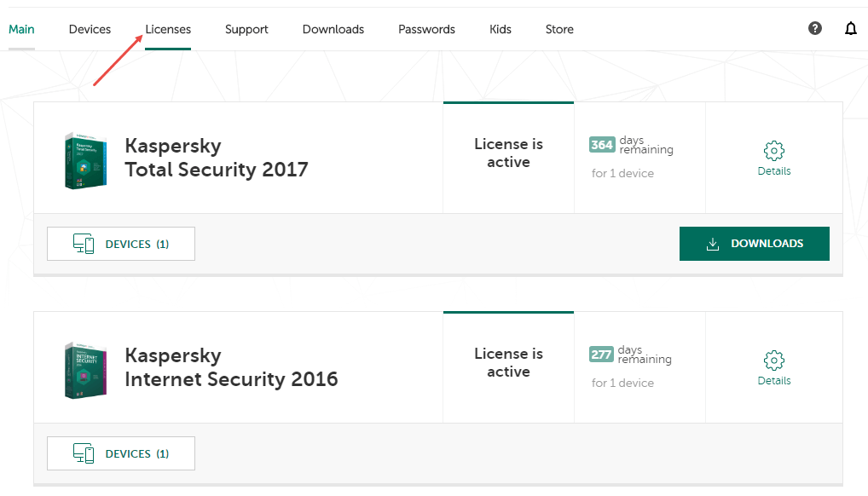Click Devices (1) button for Total Security 2017

121,244
